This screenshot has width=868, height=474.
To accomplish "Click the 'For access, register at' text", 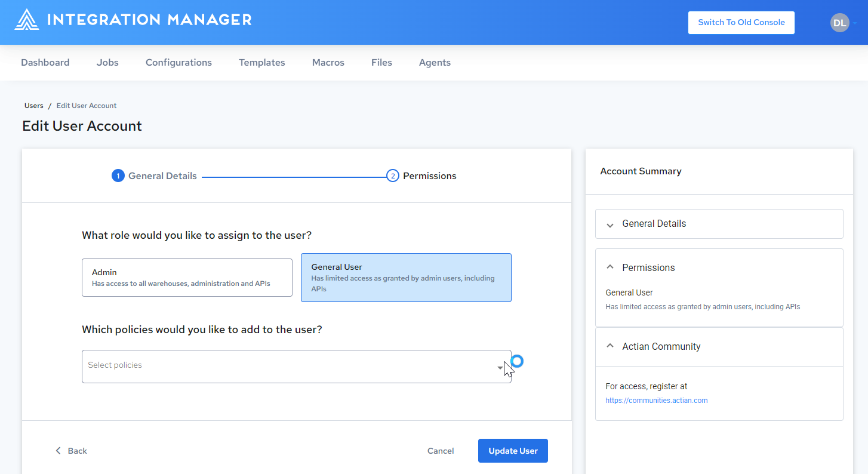I will (647, 386).
